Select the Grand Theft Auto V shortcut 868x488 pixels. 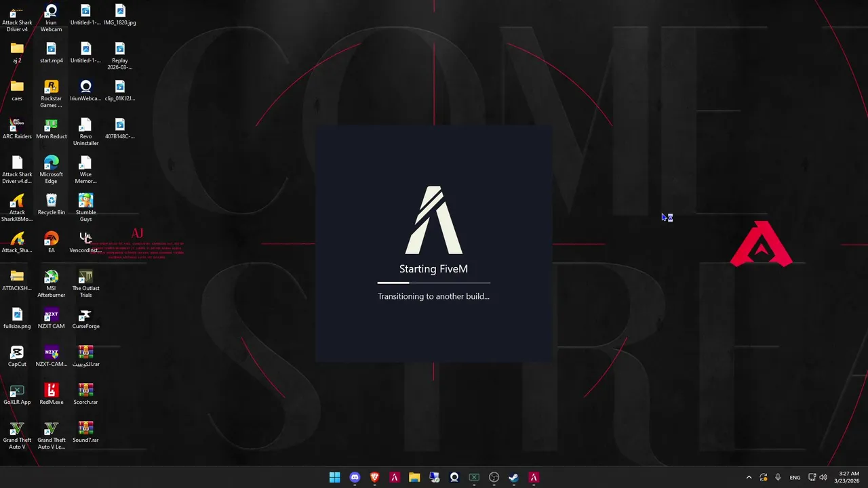pos(17,436)
